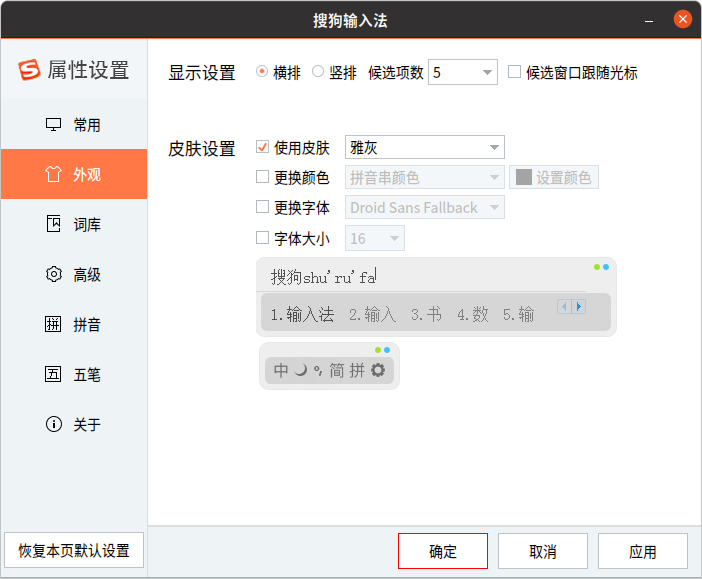
Task: Click the 确定 confirm button
Action: 442,551
